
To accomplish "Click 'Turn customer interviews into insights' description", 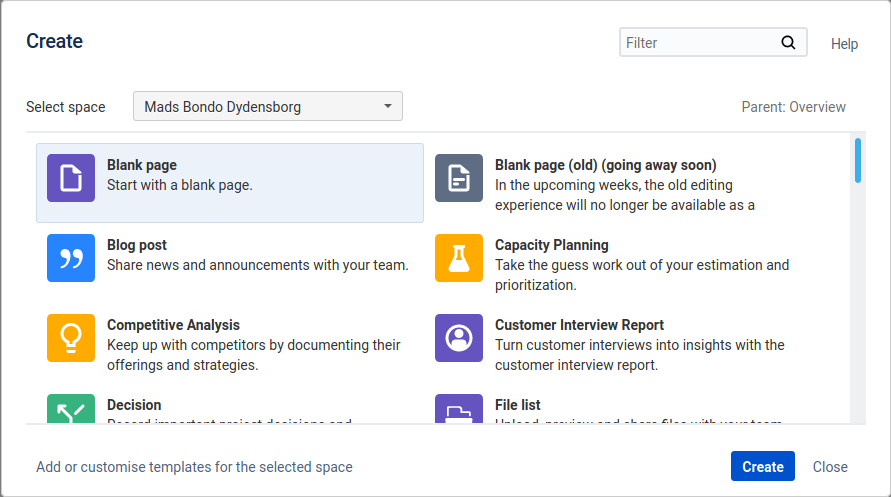I will pyautogui.click(x=639, y=355).
